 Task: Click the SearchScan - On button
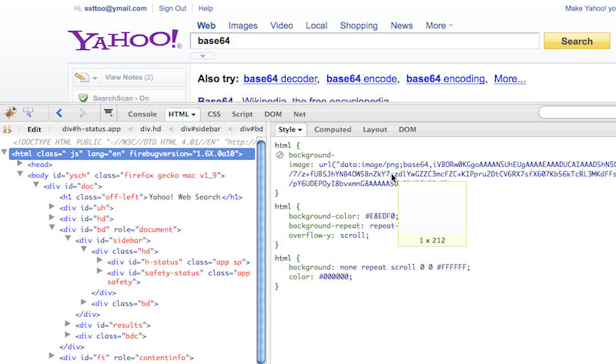pos(129,97)
